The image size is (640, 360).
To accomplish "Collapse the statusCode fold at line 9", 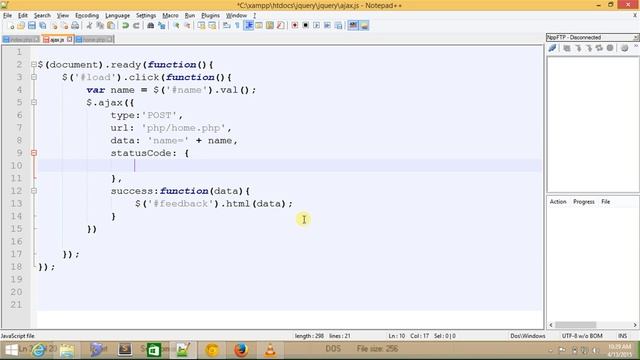I will coord(34,153).
